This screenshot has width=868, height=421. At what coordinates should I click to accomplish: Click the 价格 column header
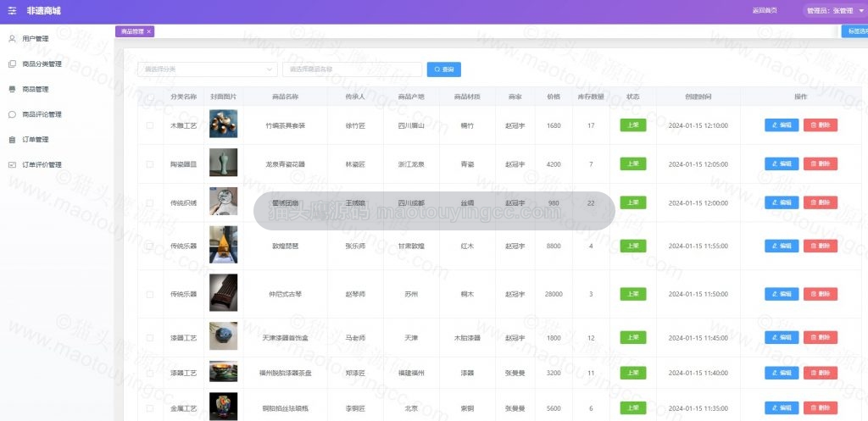coord(553,97)
